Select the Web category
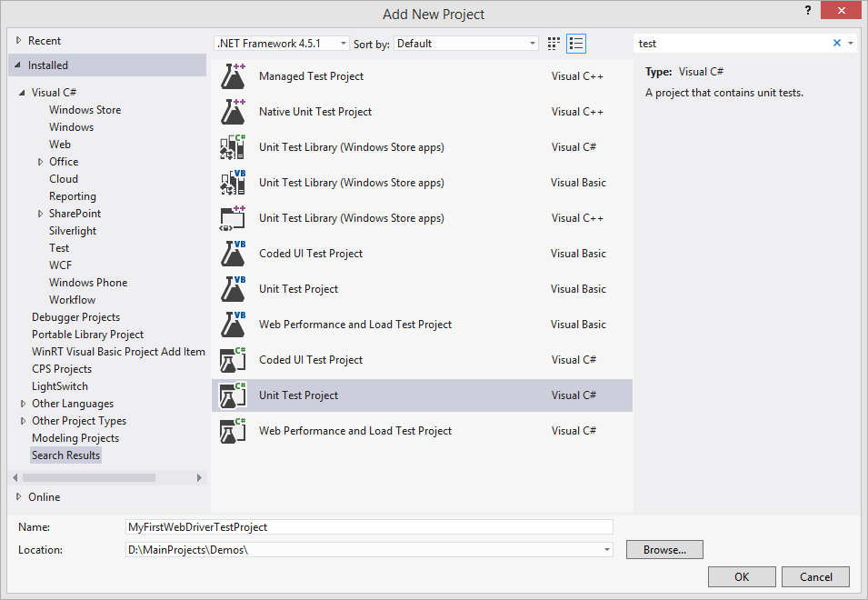The image size is (868, 600). (x=60, y=145)
